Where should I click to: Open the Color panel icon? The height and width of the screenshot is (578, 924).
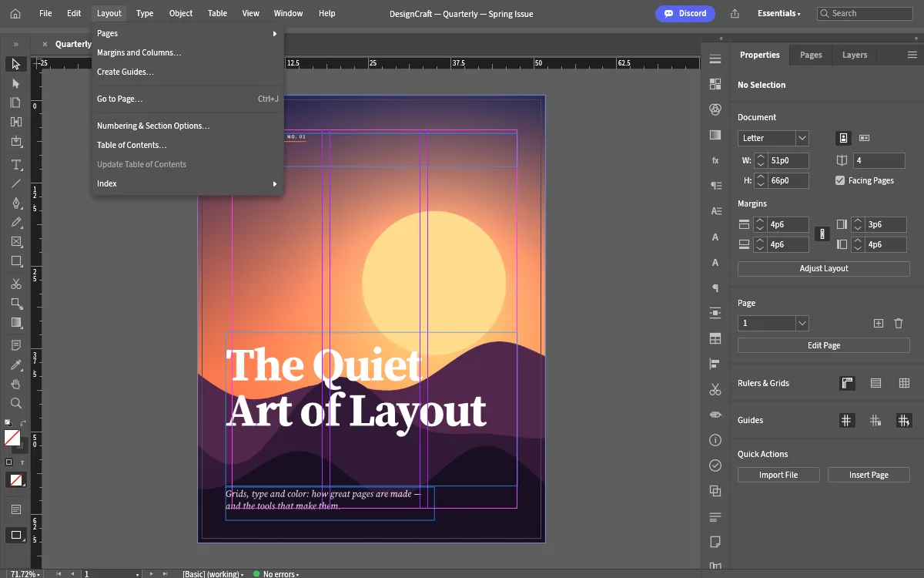pos(715,109)
